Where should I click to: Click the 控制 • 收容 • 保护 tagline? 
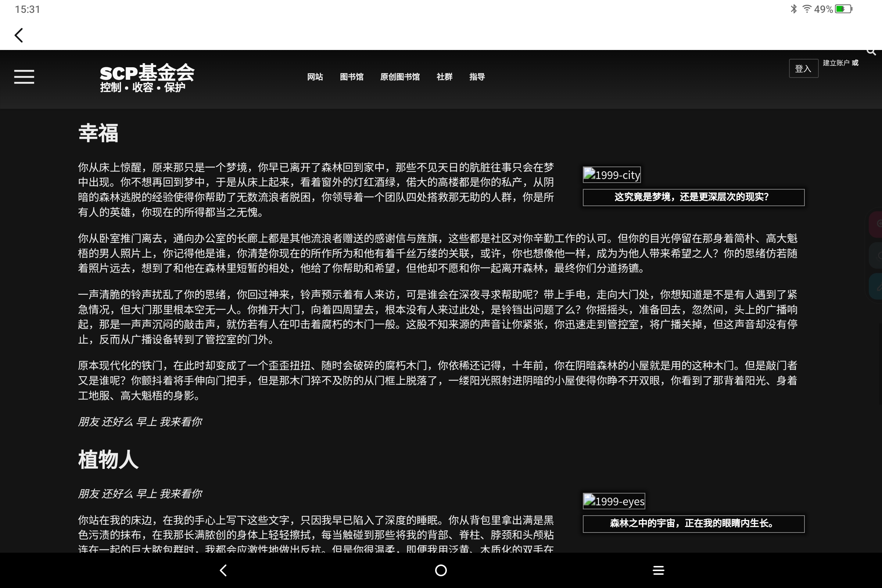pos(143,87)
